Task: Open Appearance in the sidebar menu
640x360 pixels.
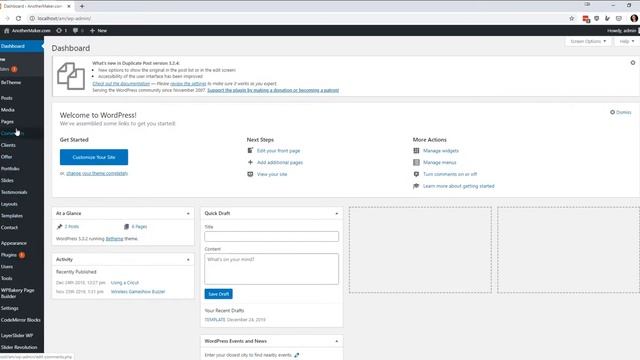Action: (x=22, y=243)
